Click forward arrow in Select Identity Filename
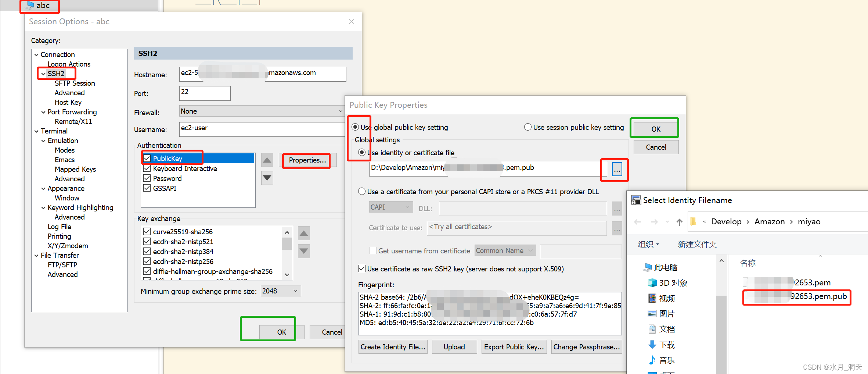868x374 pixels. (x=654, y=222)
